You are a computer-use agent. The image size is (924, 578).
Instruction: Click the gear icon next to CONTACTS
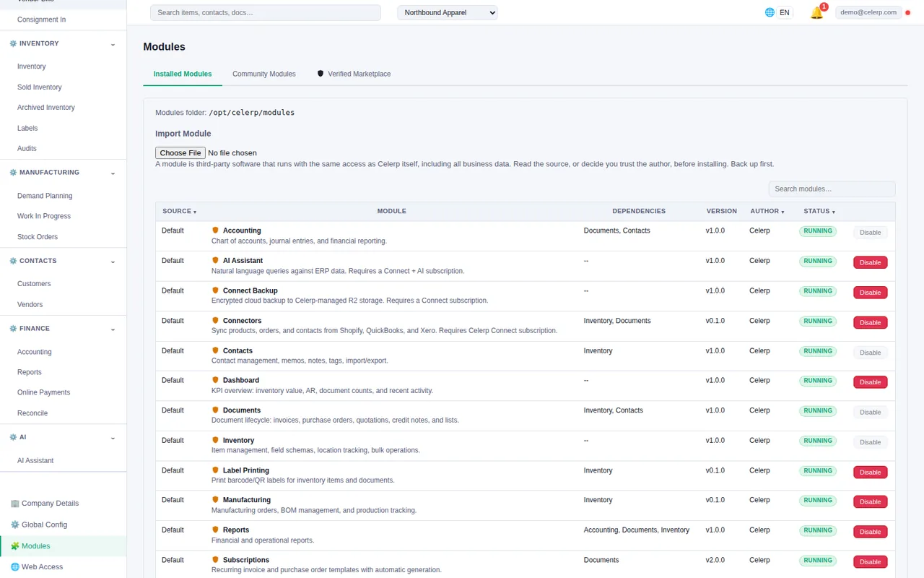(x=13, y=261)
